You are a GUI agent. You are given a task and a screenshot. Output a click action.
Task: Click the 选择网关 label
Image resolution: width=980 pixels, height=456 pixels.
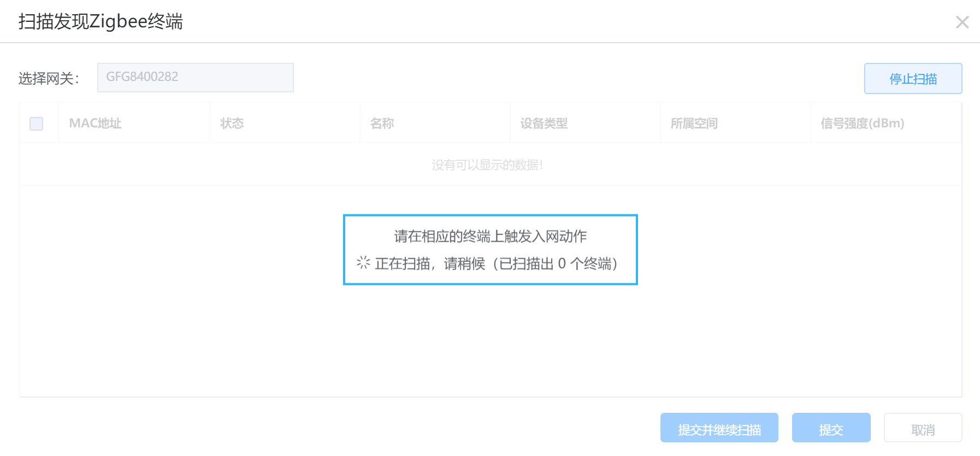coord(49,79)
